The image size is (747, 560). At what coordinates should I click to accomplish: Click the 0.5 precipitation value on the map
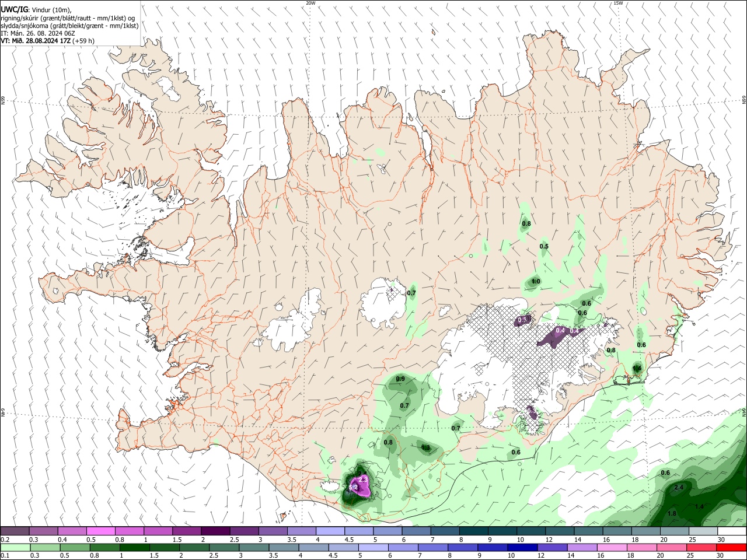(x=544, y=246)
